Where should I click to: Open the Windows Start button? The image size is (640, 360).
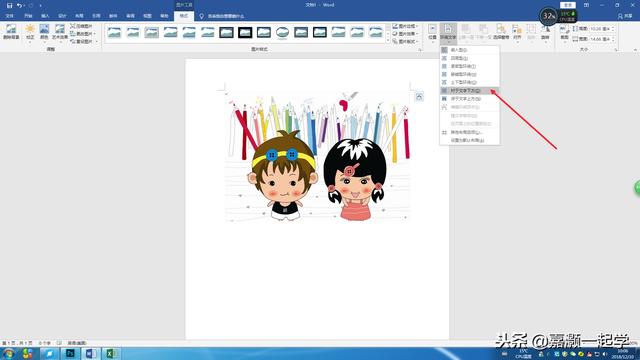[x=8, y=353]
